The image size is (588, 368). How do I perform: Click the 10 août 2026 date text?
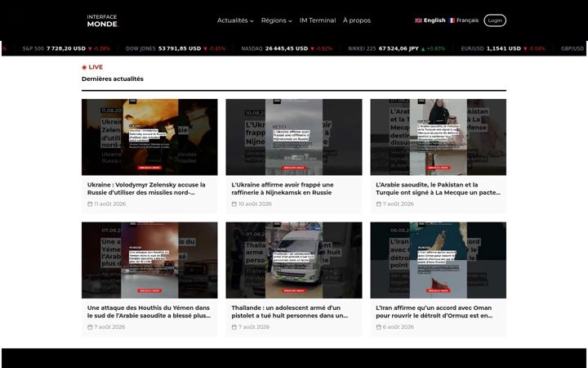(x=255, y=204)
